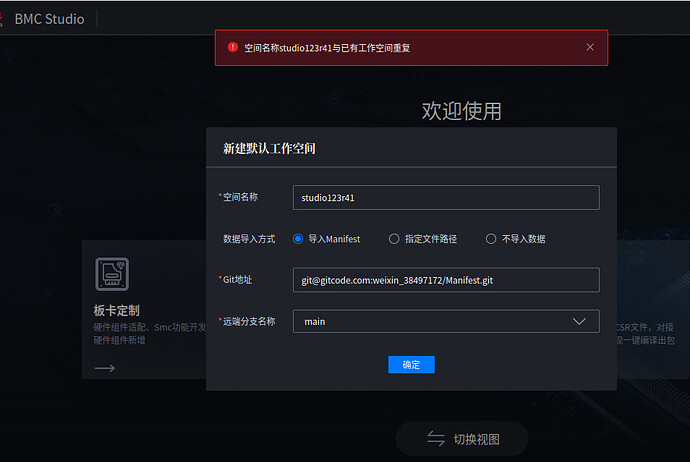Image resolution: width=690 pixels, height=462 pixels.
Task: Click the 切换视图 button label
Action: [x=476, y=439]
